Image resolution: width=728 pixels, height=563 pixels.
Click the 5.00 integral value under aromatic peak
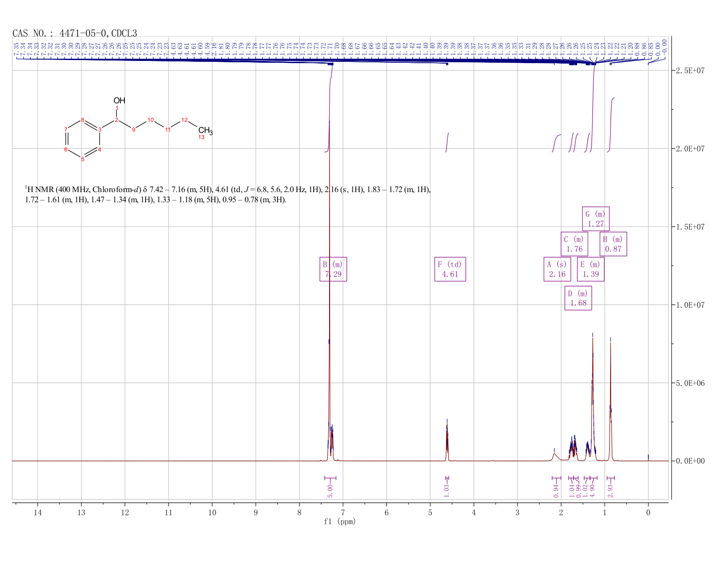(330, 491)
